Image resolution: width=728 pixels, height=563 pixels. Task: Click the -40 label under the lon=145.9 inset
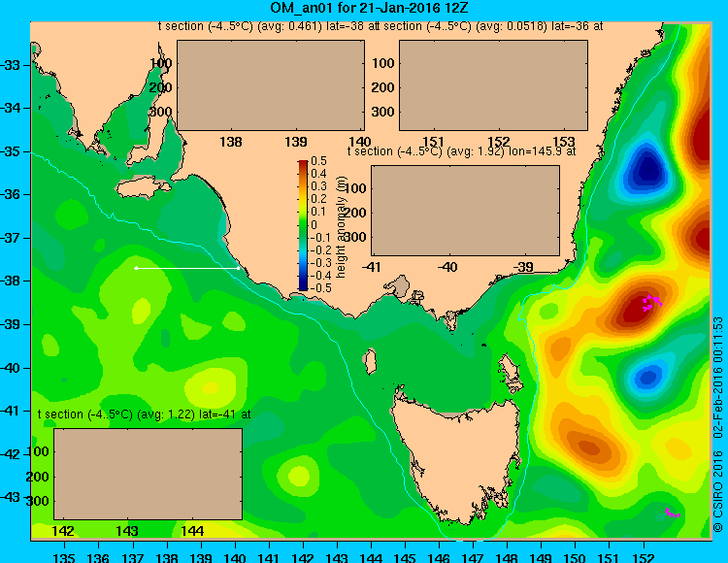pos(447,267)
